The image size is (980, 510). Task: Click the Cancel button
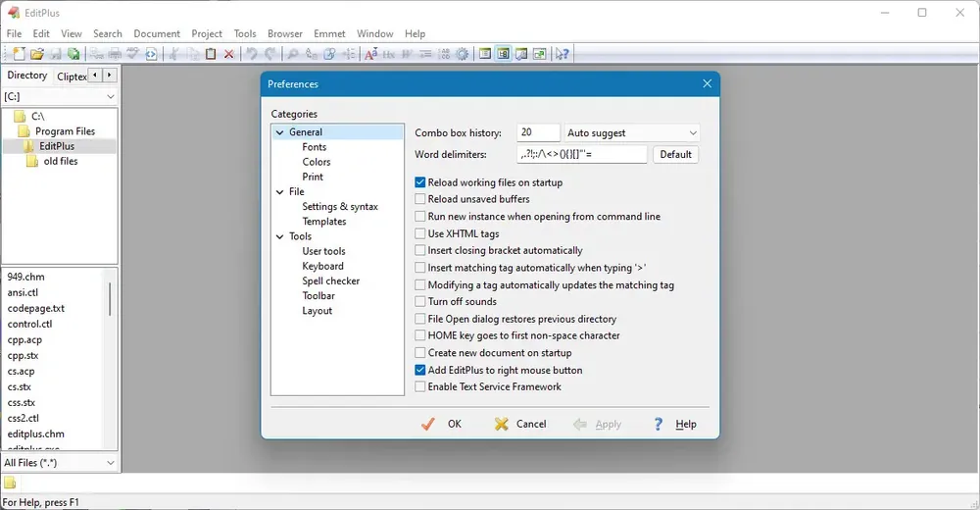(x=520, y=425)
